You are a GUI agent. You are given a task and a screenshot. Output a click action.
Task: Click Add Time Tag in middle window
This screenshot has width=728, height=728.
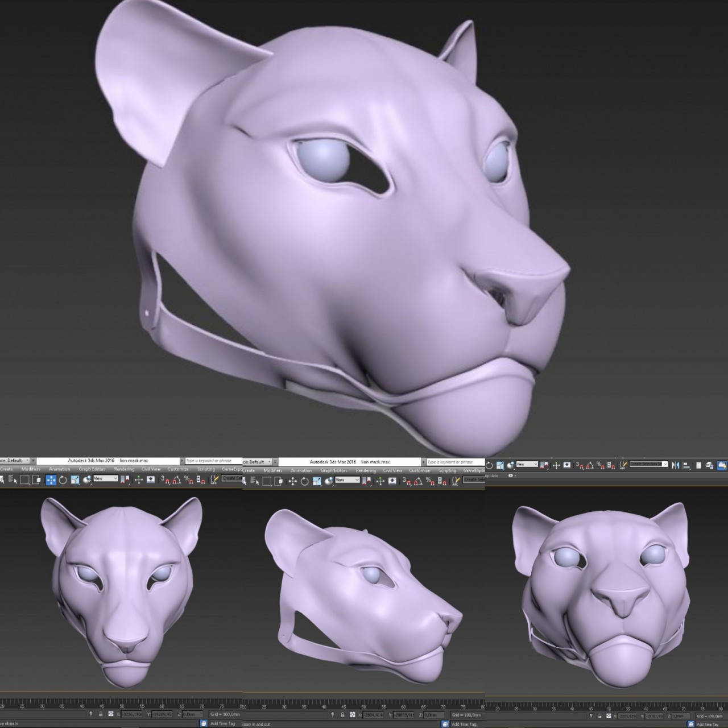464,724
